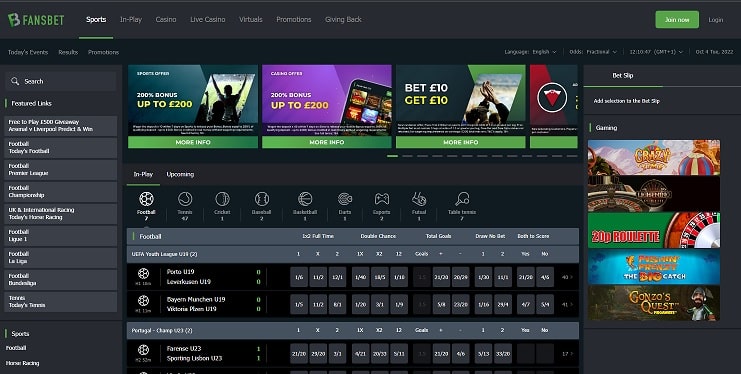Click the Fansbet logo
The width and height of the screenshot is (741, 374).
(x=36, y=20)
